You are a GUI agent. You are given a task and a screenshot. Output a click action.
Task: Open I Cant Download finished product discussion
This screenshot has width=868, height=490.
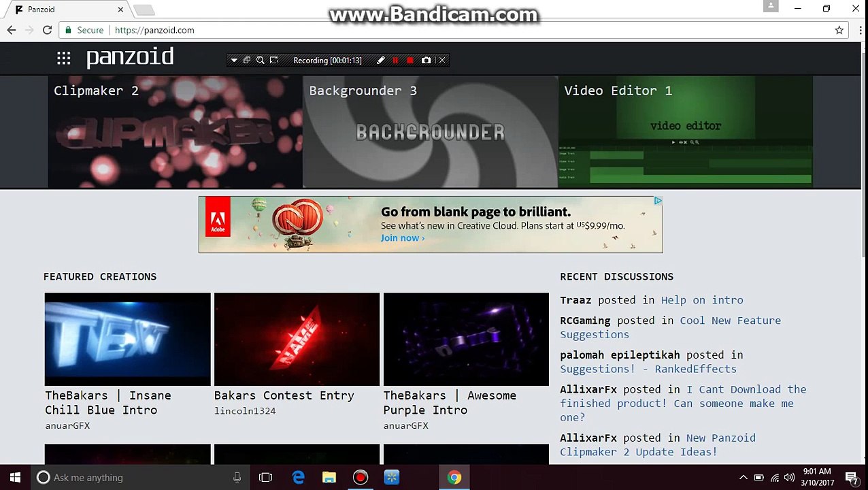[x=683, y=404]
